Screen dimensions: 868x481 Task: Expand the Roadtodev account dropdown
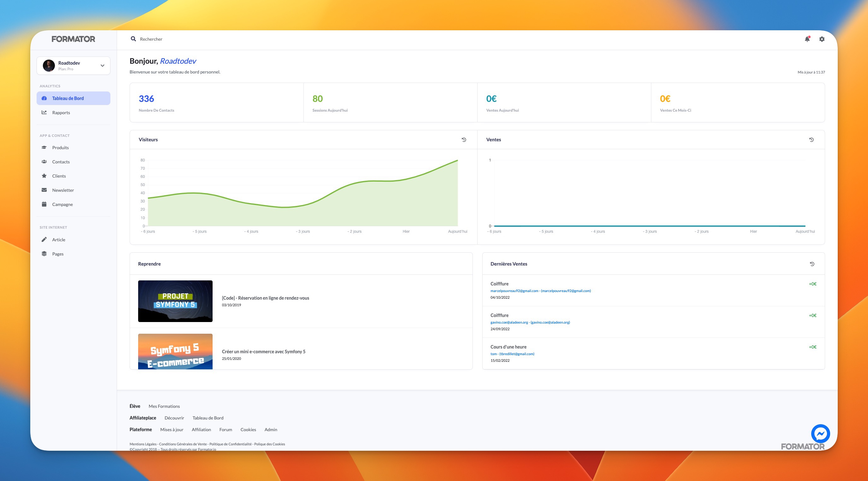tap(103, 66)
